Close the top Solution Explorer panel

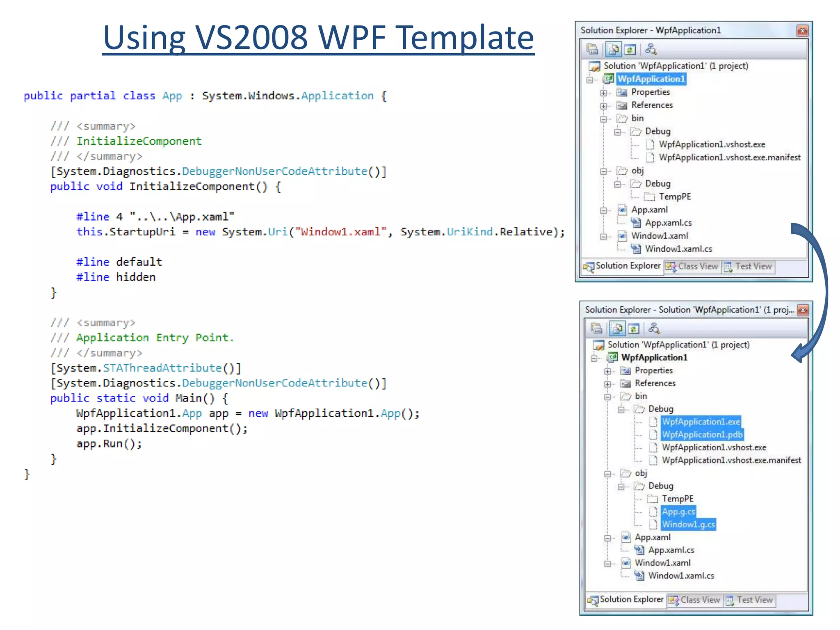click(x=802, y=30)
